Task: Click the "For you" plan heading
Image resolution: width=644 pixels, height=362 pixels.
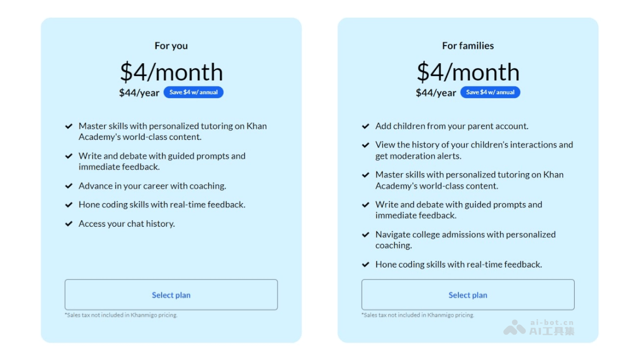Action: tap(171, 46)
